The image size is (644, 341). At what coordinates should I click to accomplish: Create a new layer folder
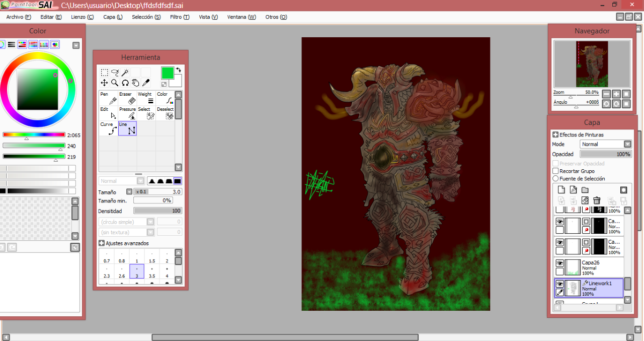pos(585,190)
